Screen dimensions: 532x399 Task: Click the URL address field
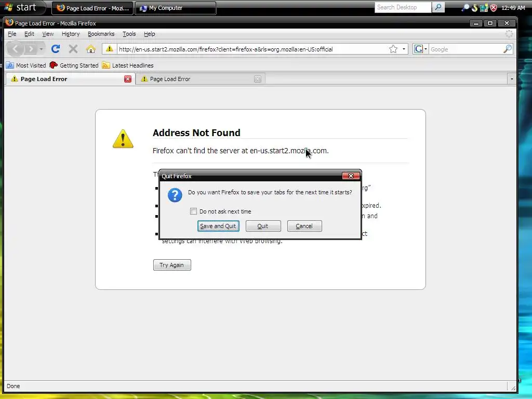(252, 49)
